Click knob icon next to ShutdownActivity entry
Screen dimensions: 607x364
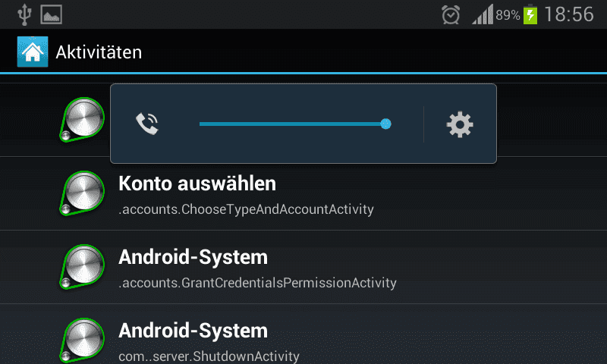click(82, 340)
